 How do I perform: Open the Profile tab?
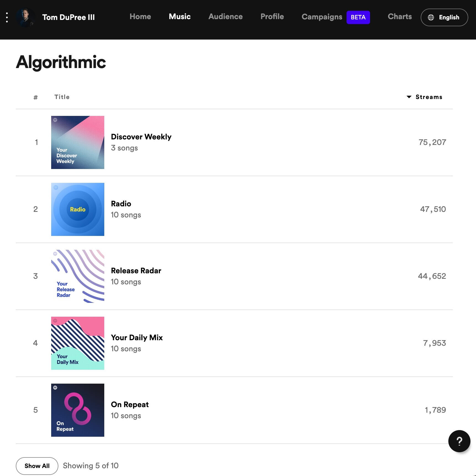pyautogui.click(x=272, y=17)
